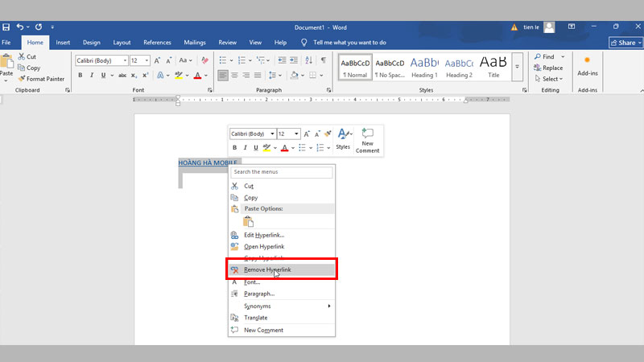This screenshot has height=362, width=644.
Task: Click New Comment in the mini toolbar
Action: [367, 140]
